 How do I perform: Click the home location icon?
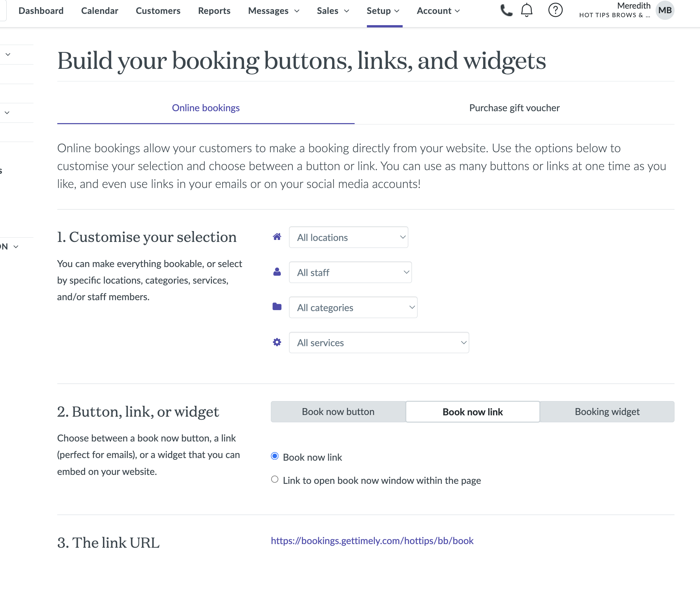click(x=277, y=237)
